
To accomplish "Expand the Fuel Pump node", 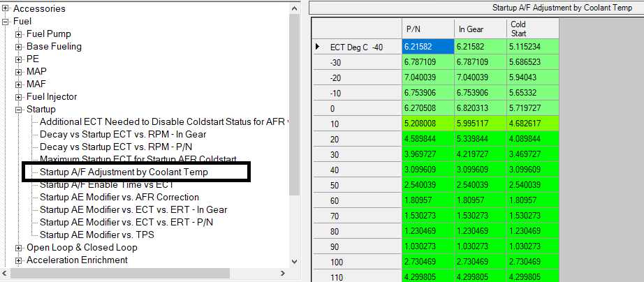I will (x=19, y=34).
